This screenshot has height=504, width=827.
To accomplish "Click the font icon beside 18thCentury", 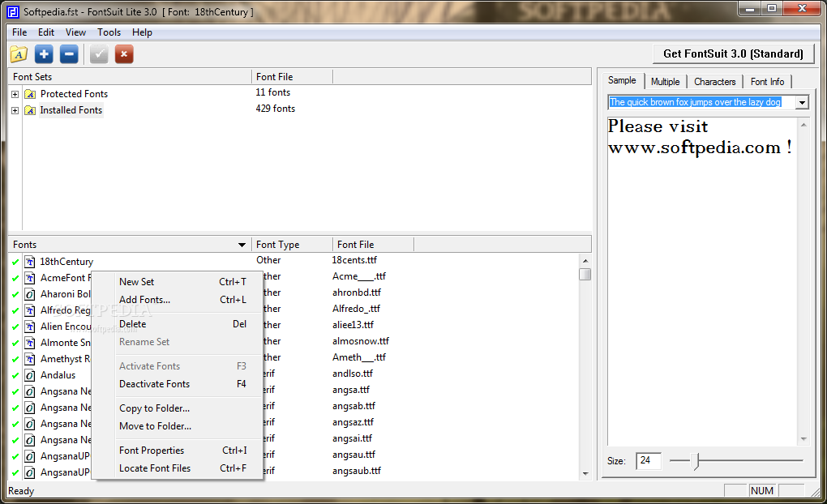I will (x=30, y=262).
